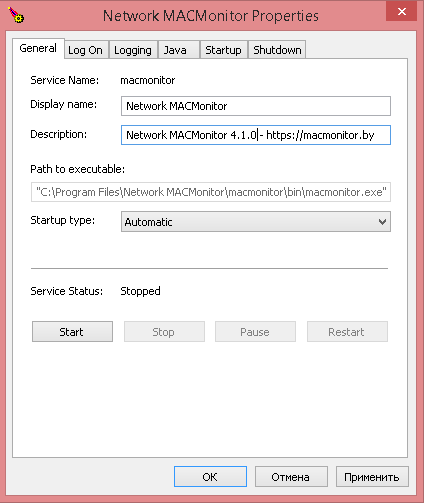
Task: Click the 'Startup type:' label
Action: (x=63, y=220)
